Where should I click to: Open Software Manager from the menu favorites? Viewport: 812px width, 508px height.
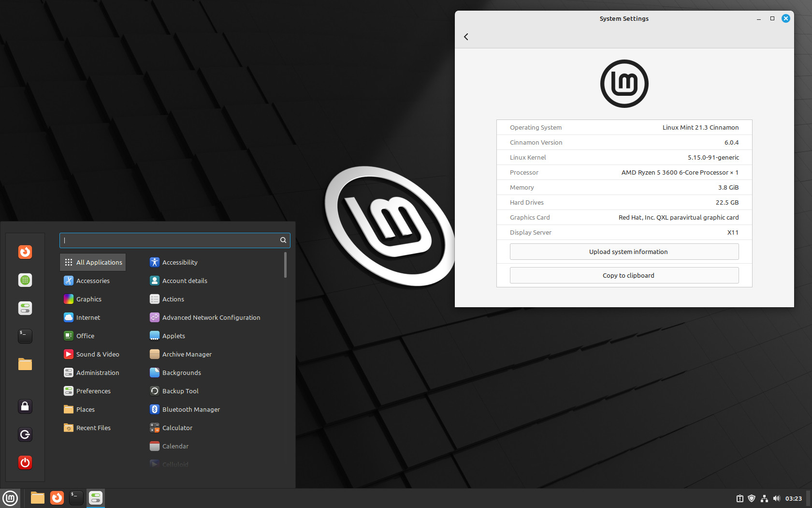[x=25, y=280]
